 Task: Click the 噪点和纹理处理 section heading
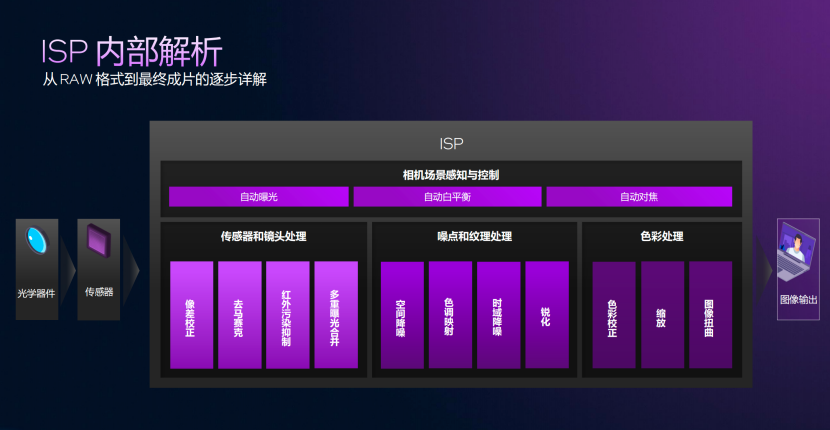pos(474,237)
